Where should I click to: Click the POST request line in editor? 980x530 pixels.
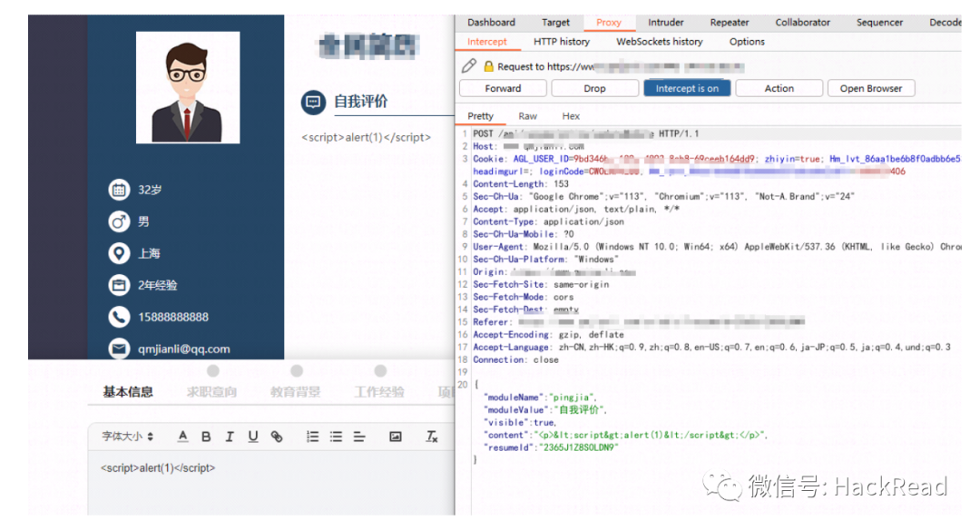pos(585,133)
